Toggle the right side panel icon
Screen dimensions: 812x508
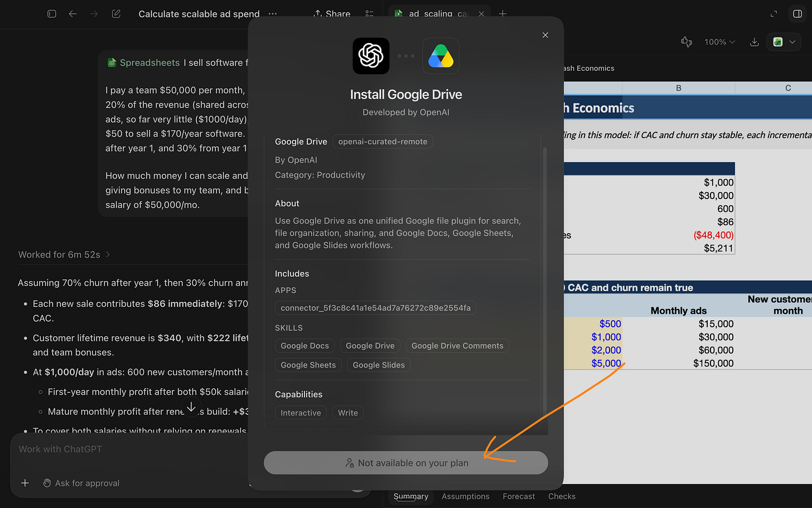797,14
